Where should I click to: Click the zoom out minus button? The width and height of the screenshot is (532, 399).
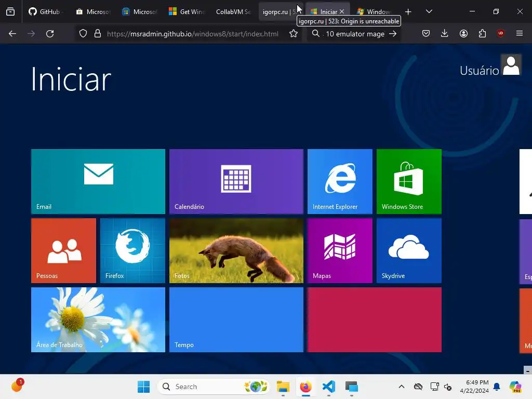coord(528,370)
